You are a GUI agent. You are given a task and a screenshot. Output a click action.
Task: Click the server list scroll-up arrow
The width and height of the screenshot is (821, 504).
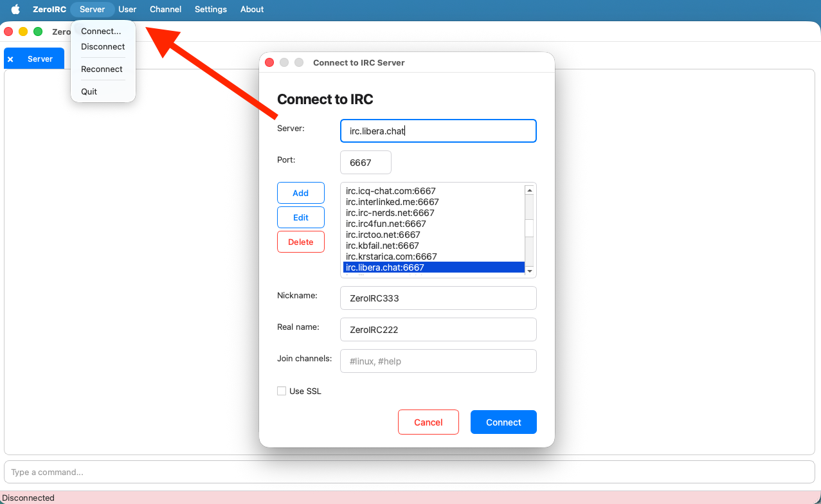click(530, 190)
